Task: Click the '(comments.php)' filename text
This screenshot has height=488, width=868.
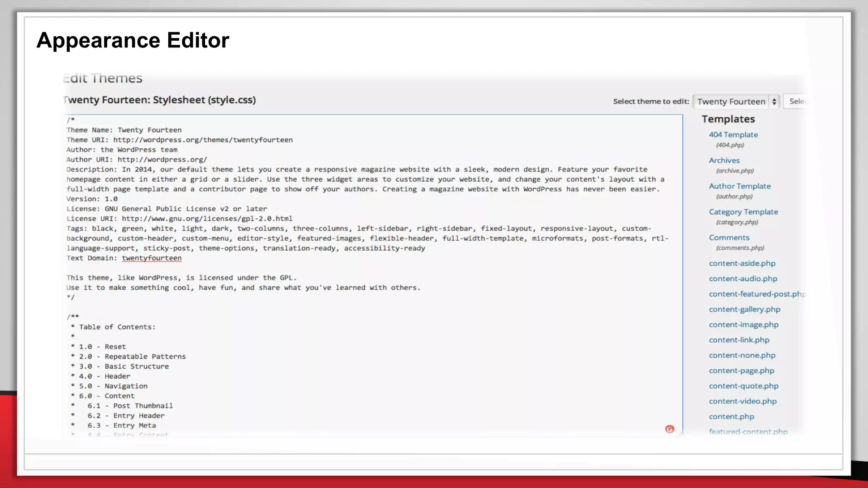Action: (740, 248)
